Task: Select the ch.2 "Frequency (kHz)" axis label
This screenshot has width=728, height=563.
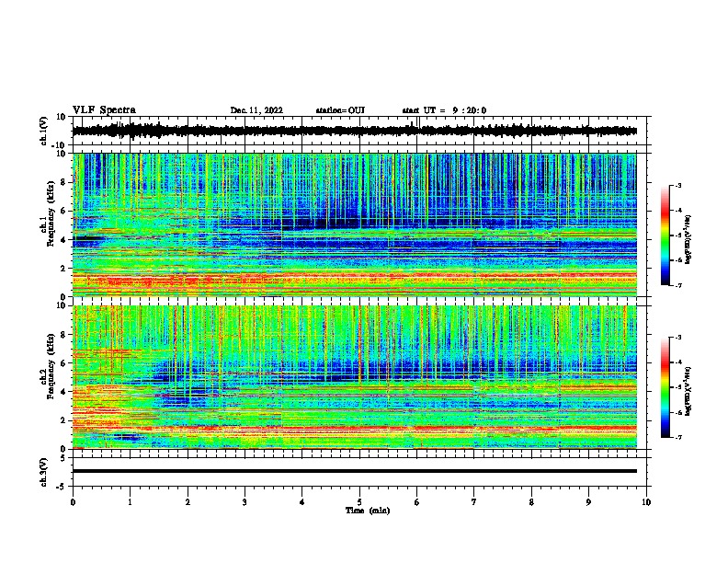Action: (51, 366)
